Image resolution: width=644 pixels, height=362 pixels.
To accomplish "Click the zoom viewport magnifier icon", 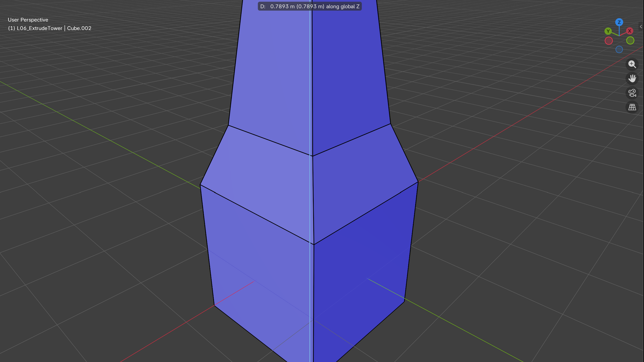I will click(x=632, y=64).
